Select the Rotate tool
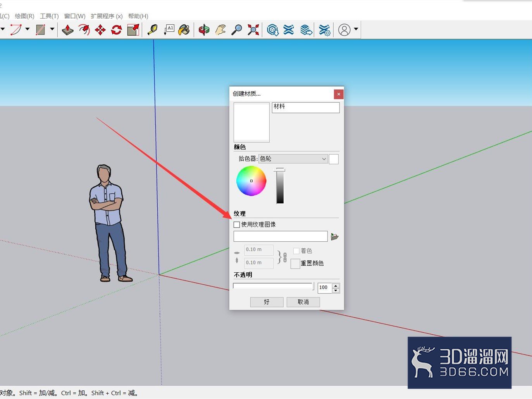The height and width of the screenshot is (399, 532). [x=117, y=30]
